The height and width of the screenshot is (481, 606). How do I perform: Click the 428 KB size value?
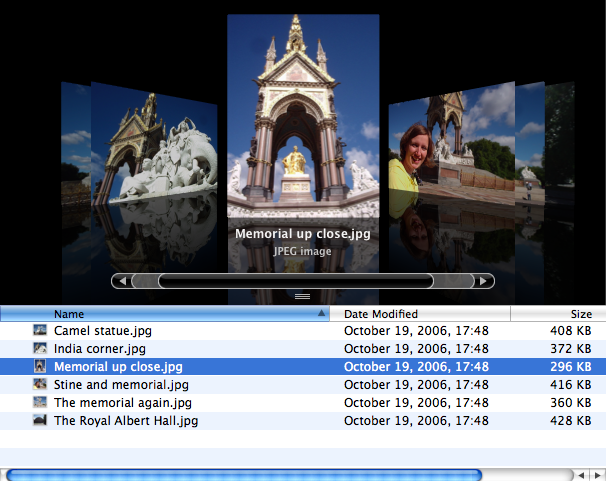click(x=571, y=420)
